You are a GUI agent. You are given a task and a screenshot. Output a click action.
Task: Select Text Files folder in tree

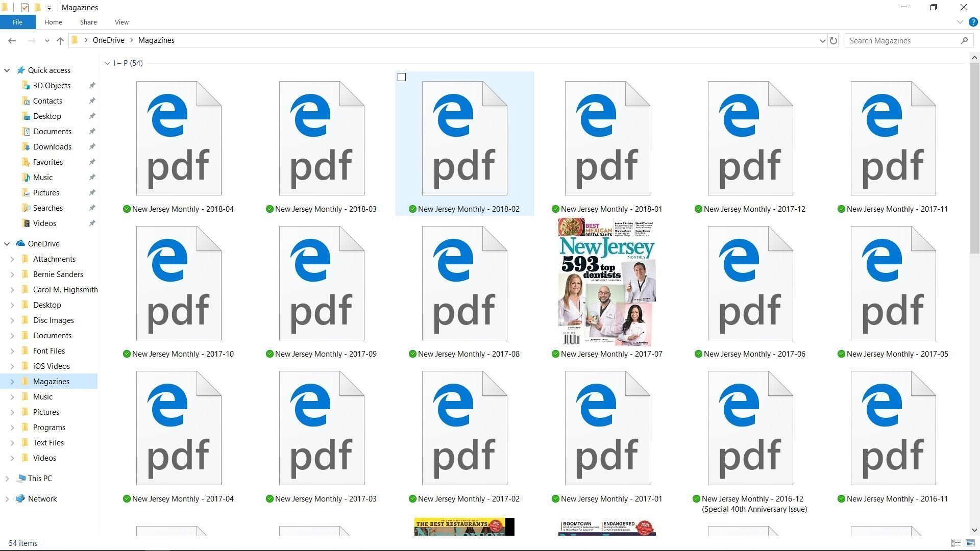pos(48,443)
